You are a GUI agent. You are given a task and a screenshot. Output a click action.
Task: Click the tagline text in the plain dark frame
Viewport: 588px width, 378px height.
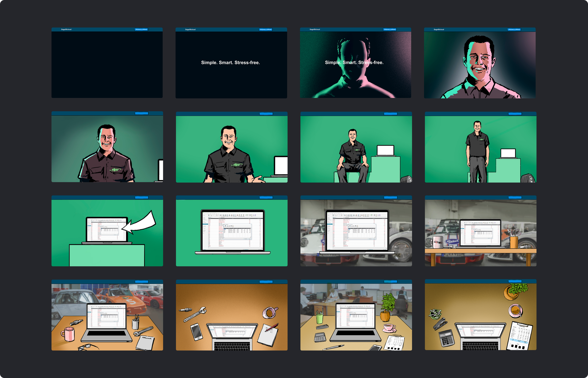pyautogui.click(x=230, y=63)
